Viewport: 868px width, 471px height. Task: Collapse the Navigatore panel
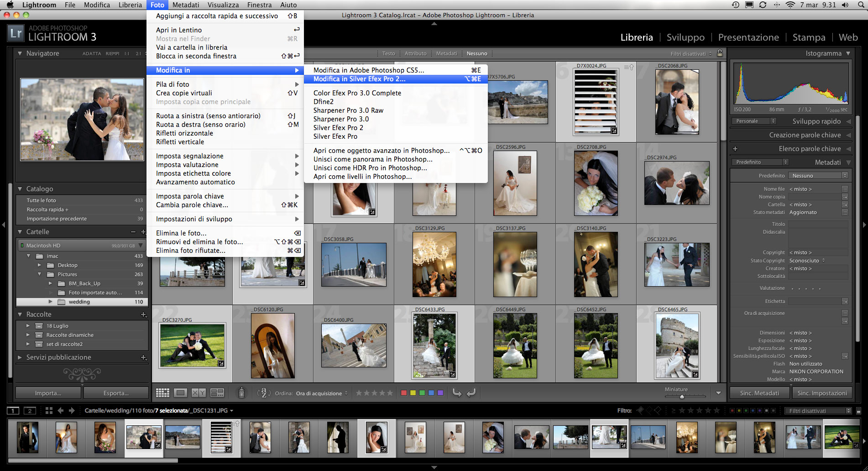coord(20,53)
